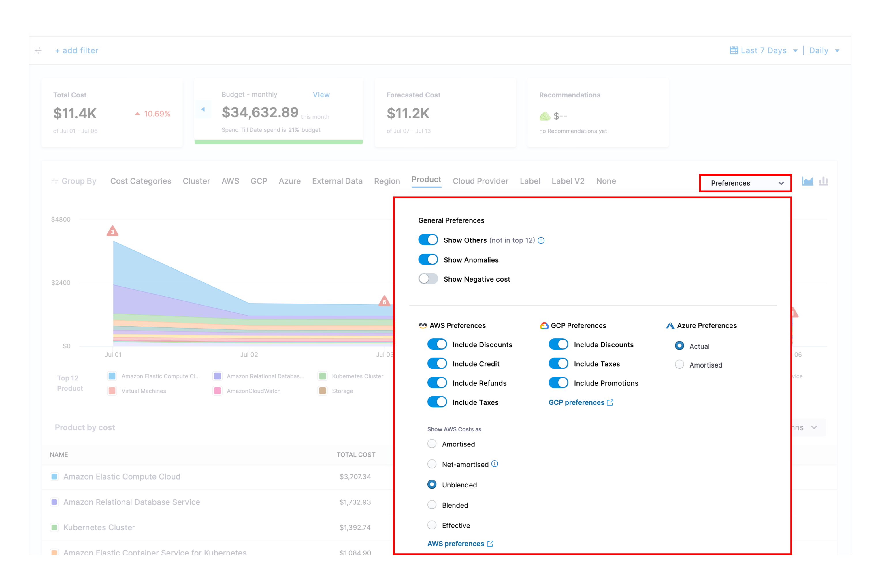Turn off AWS Include Credit toggle
Image resolution: width=882 pixels, height=588 pixels.
pos(437,364)
